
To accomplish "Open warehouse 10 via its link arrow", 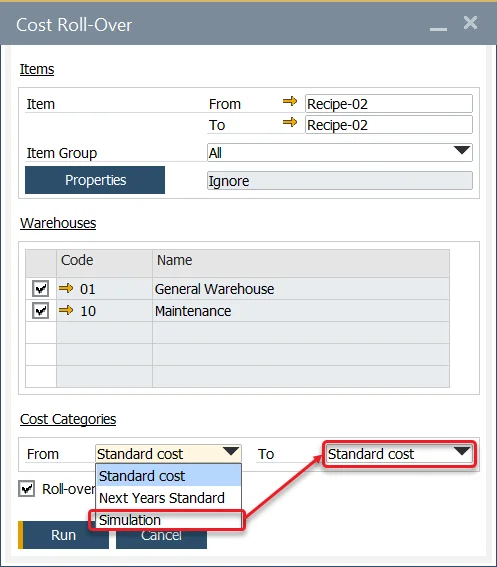I will tap(66, 310).
